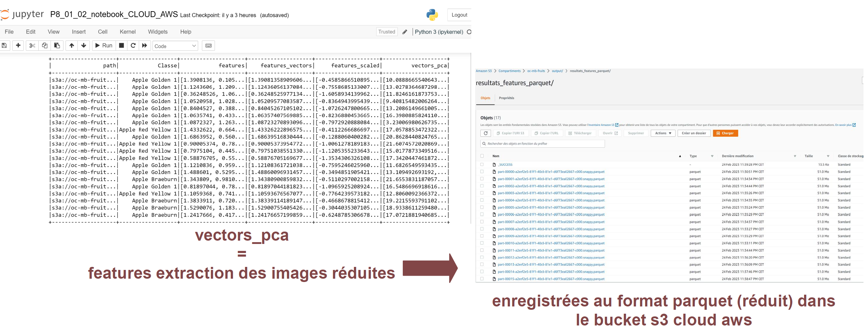Sort objects by Type using filter arrow
Image resolution: width=868 pixels, height=330 pixels.
[x=712, y=156]
